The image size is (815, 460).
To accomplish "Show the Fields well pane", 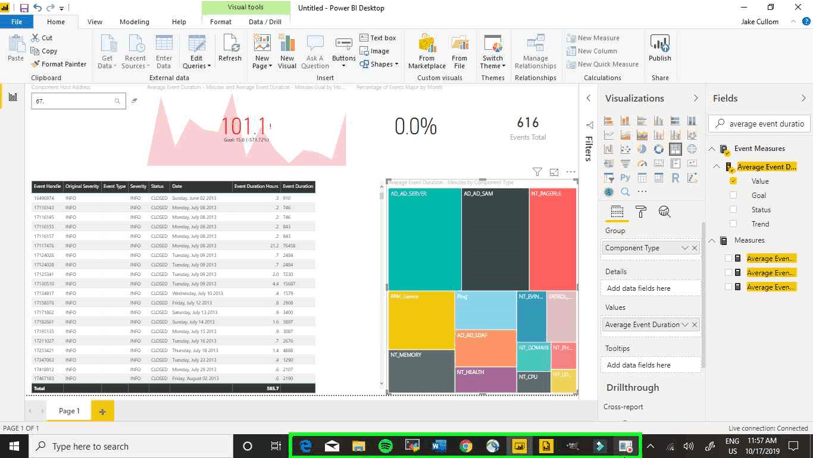I will [x=617, y=212].
